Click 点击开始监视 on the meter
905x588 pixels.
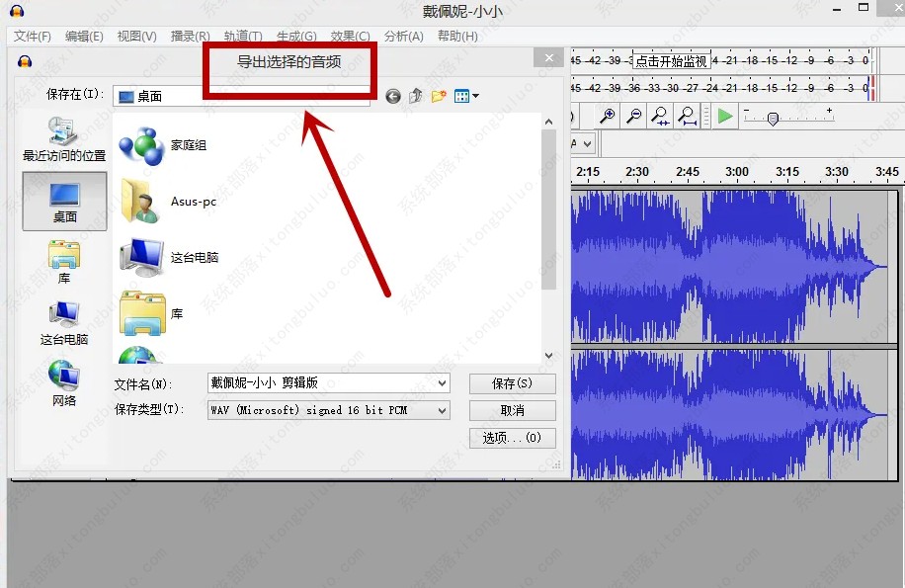[x=672, y=61]
